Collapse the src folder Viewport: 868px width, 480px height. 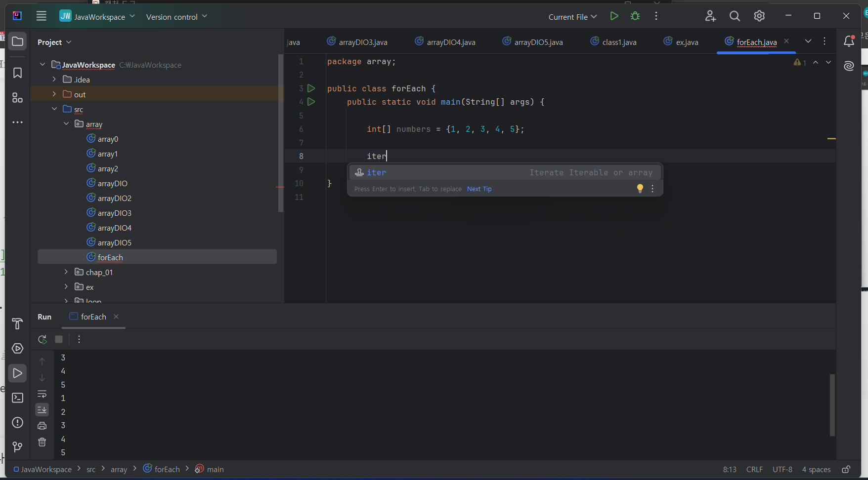point(54,109)
